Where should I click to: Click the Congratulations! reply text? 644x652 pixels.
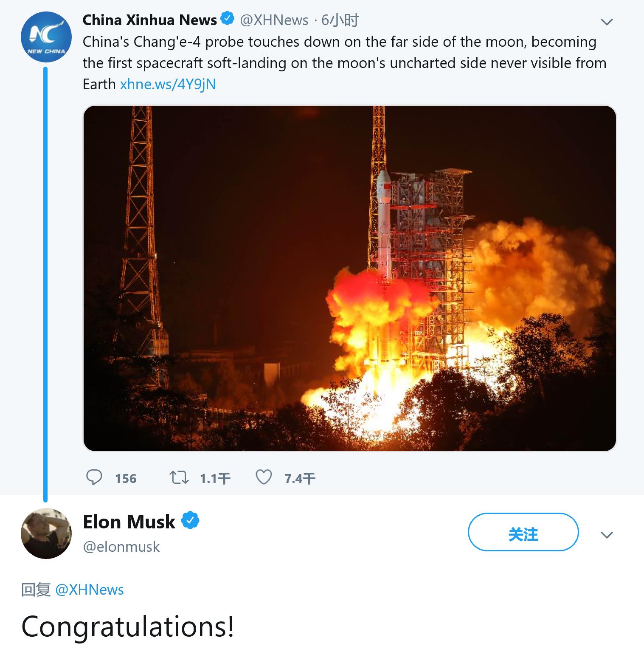tap(128, 626)
